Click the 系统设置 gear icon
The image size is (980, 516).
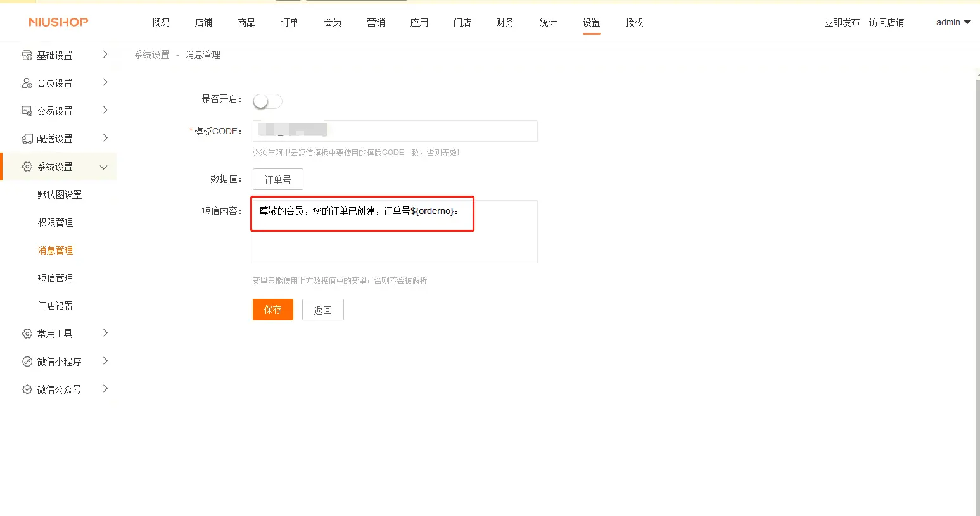coord(27,167)
